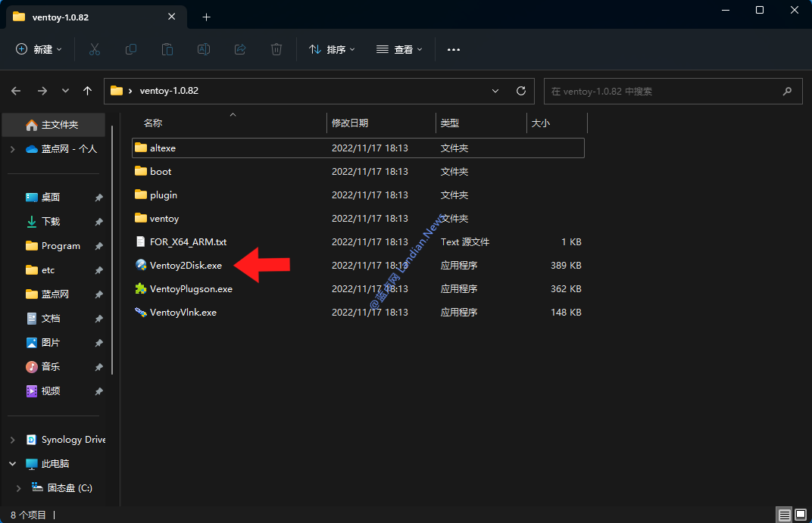
Task: Go back with the left arrow
Action: 16,91
